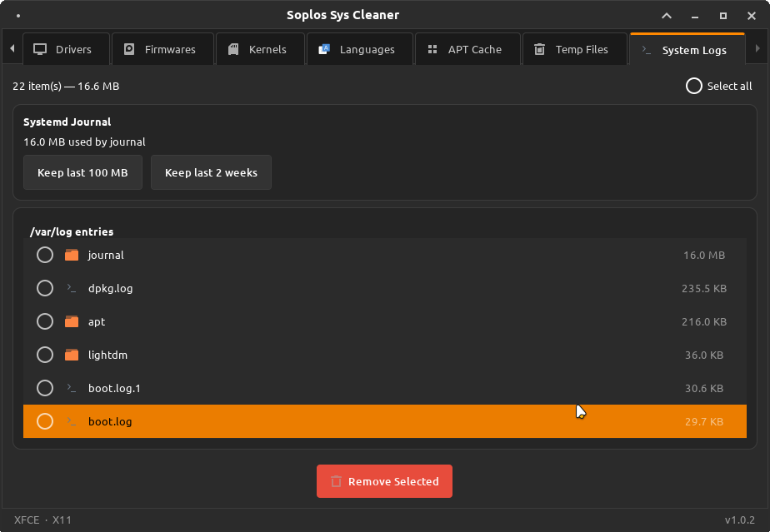Switch to the APT Cache tab
Viewport: 770px width, 532px height.
coord(467,49)
